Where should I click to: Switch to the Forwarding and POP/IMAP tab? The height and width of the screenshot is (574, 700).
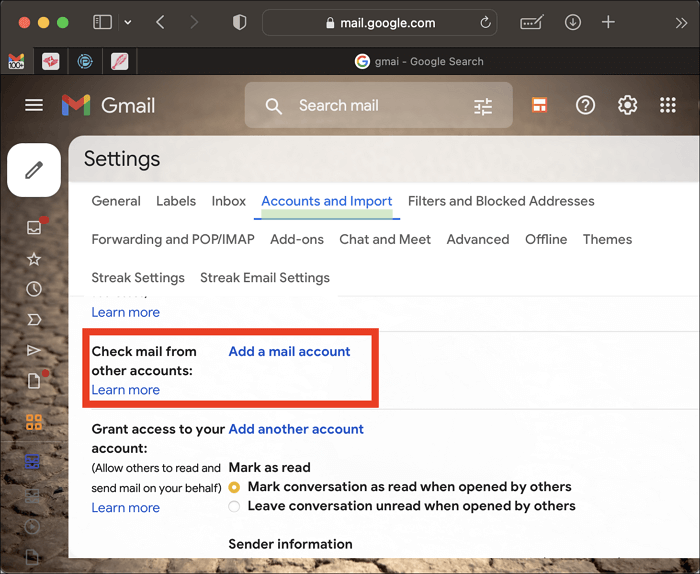pyautogui.click(x=173, y=239)
